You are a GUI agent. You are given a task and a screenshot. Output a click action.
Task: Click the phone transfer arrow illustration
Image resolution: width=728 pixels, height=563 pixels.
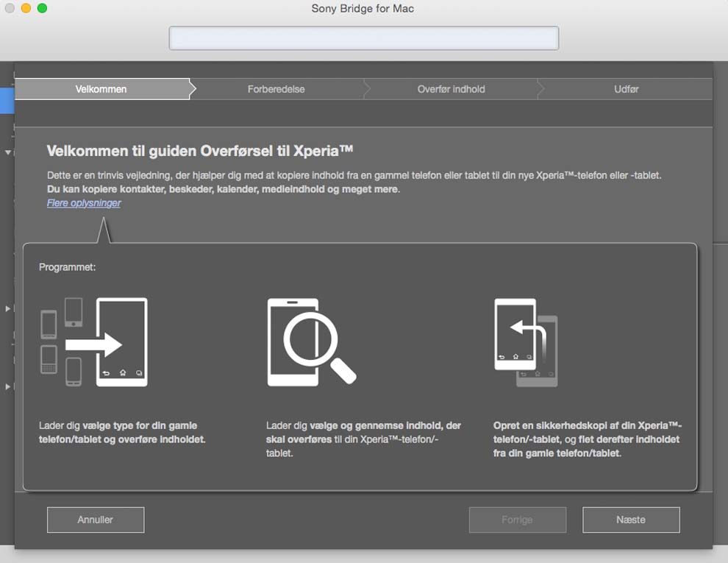tap(94, 342)
